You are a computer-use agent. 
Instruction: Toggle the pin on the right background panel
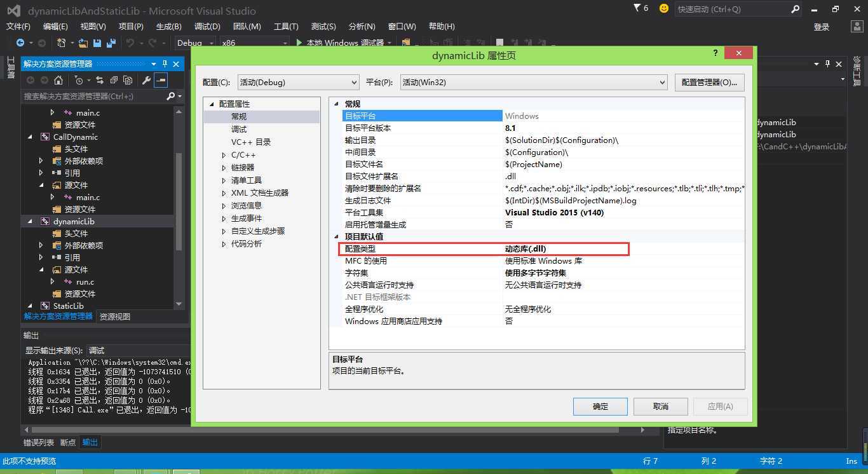tap(827, 64)
